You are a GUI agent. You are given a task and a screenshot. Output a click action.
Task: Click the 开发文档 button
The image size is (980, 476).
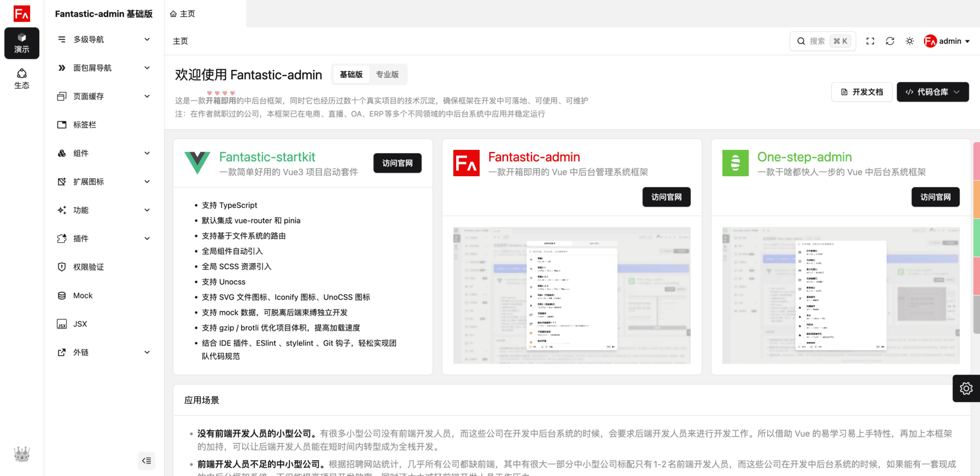point(862,92)
